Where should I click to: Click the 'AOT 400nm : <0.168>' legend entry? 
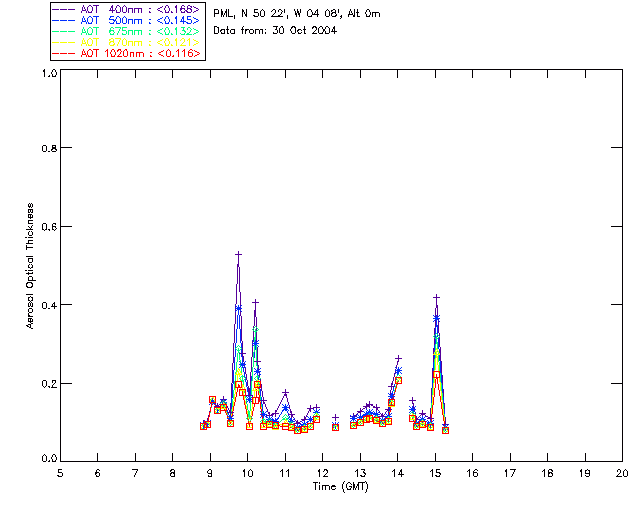coord(127,9)
